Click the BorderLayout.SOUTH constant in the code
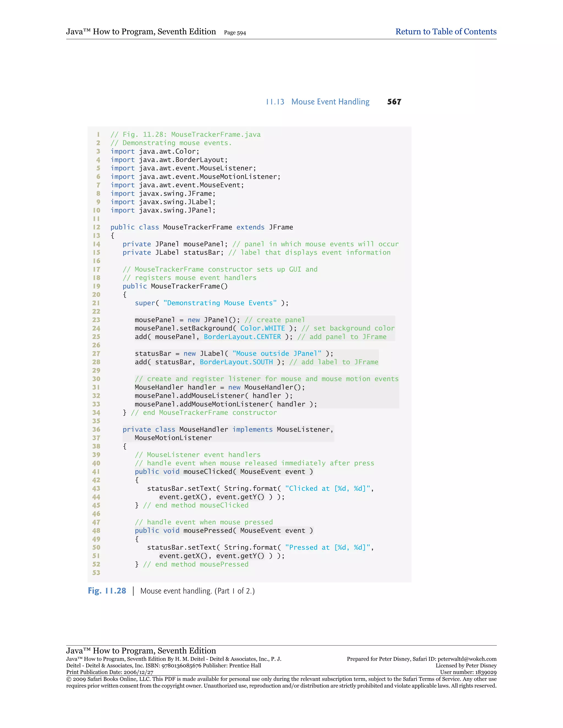 pos(236,362)
